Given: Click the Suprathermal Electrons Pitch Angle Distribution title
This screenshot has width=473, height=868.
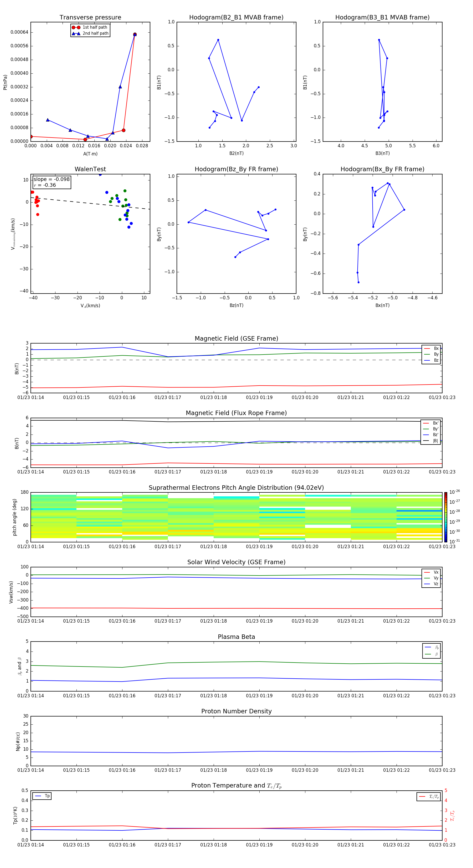Looking at the screenshot, I should click(236, 488).
